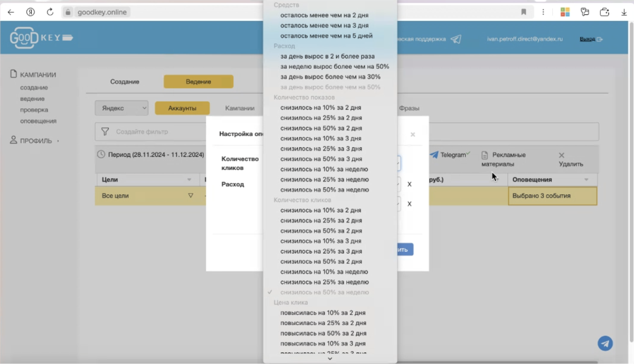Click the Период (28.11.2024 - 11.12.2024) text
Screen dimensions: 634x364
coord(156,155)
